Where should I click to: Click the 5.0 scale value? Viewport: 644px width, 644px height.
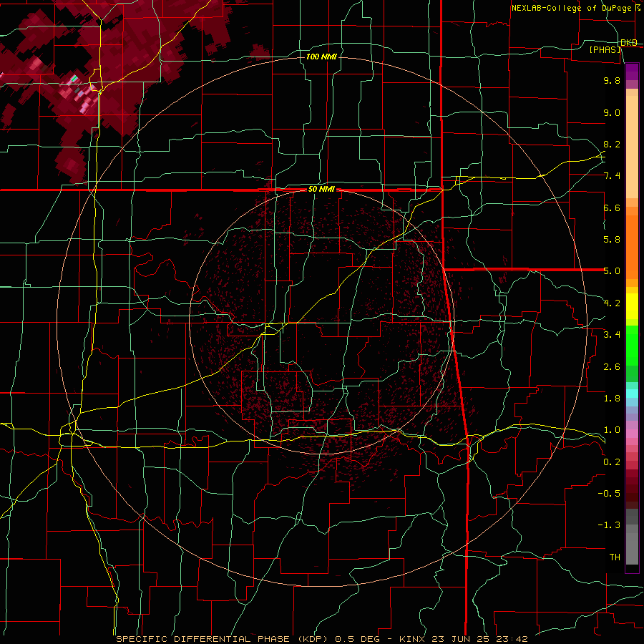612,271
